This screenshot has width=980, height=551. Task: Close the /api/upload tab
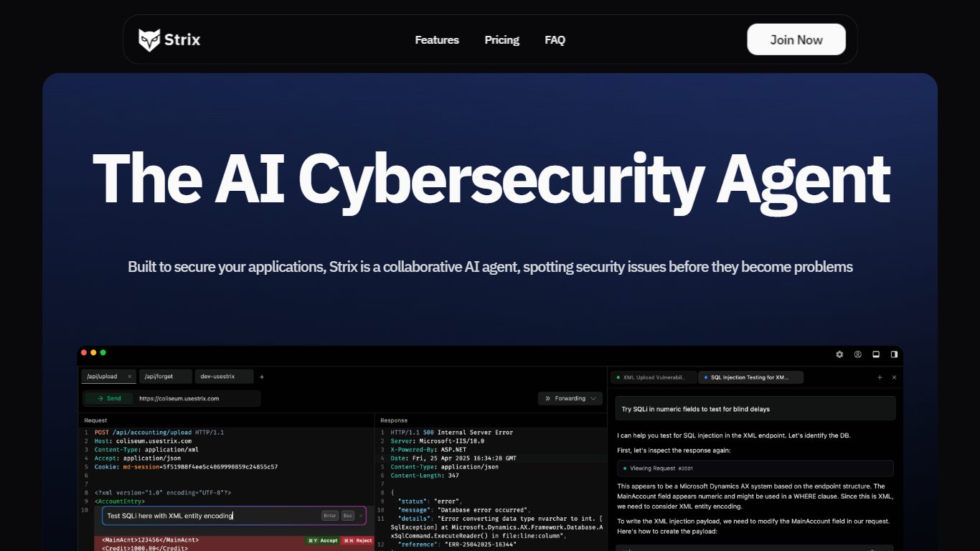click(x=130, y=377)
